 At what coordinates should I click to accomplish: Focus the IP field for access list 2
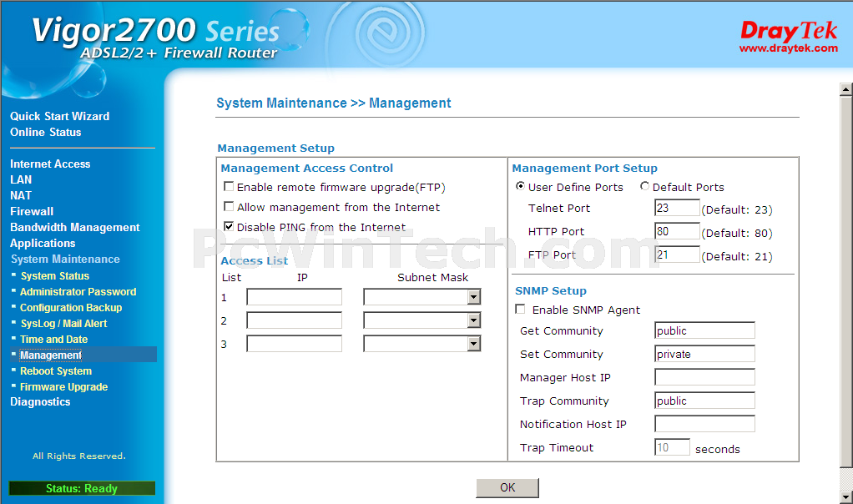(295, 320)
